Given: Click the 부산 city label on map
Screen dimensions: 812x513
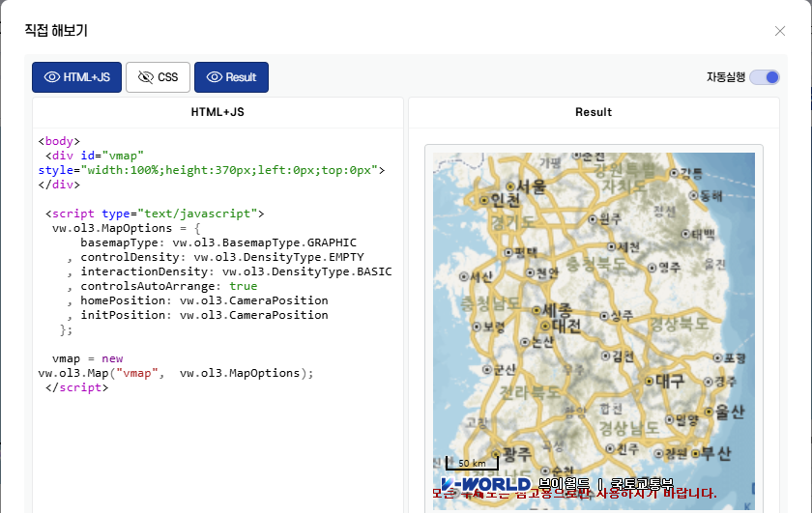Looking at the screenshot, I should pos(716,453).
